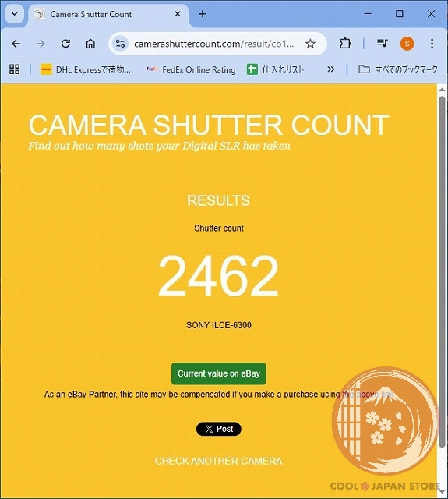Show more bookmarks via the chevron
Screen dimensions: 448x499
click(x=330, y=69)
